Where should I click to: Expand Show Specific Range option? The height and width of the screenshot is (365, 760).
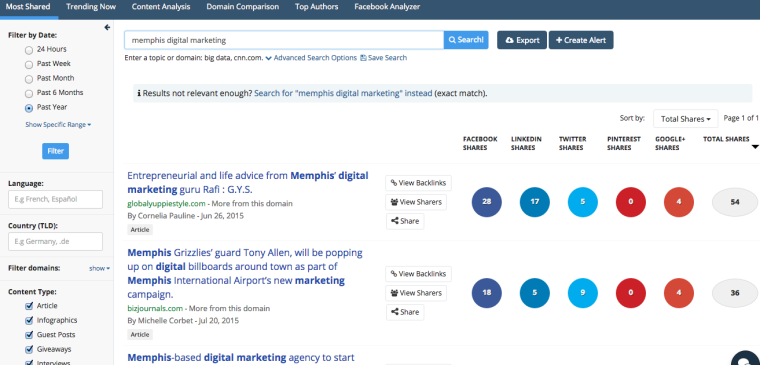click(58, 125)
